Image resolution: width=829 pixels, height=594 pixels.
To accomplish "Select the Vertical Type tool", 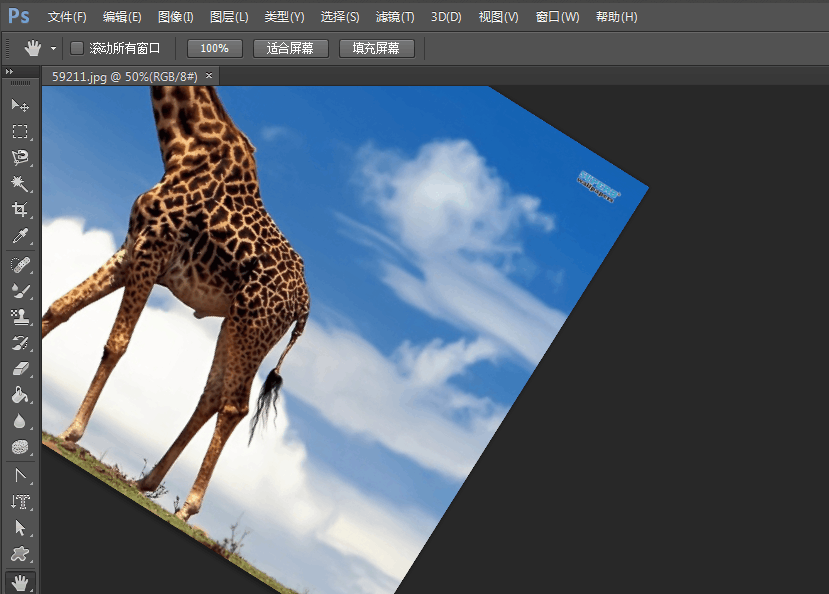I will coord(19,501).
